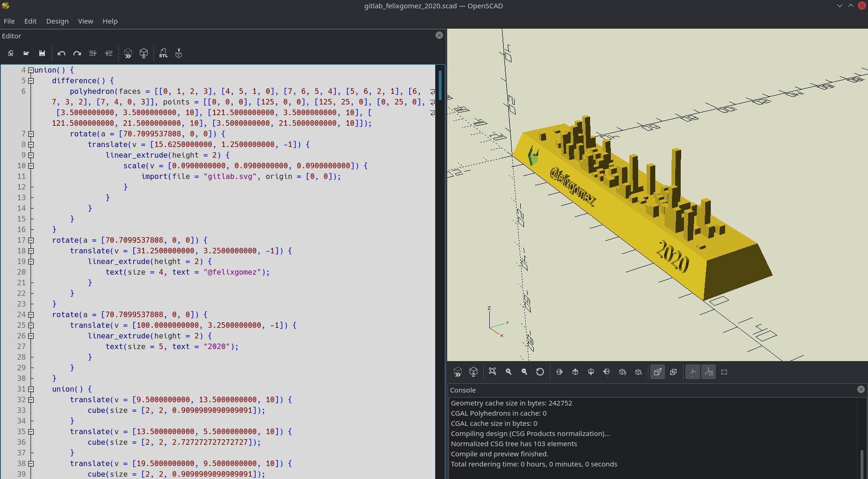Indent the selected code
Image resolution: width=868 pixels, height=479 pixels.
tap(109, 53)
